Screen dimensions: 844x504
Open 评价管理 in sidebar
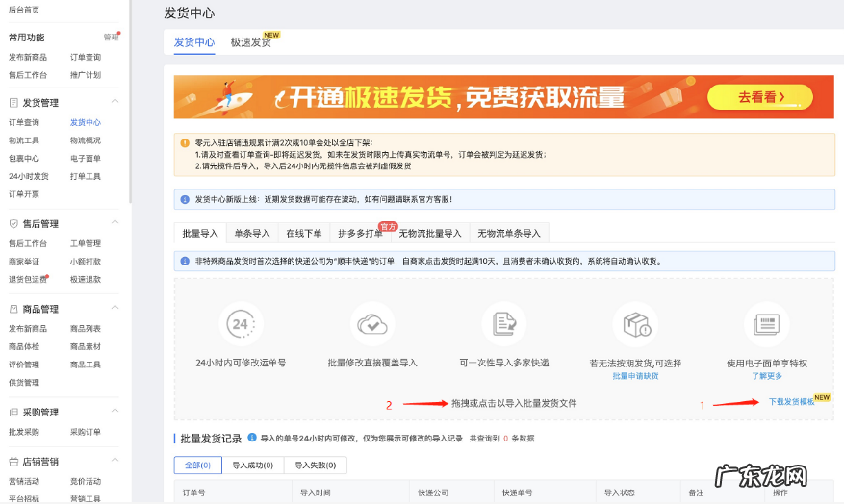pos(24,365)
